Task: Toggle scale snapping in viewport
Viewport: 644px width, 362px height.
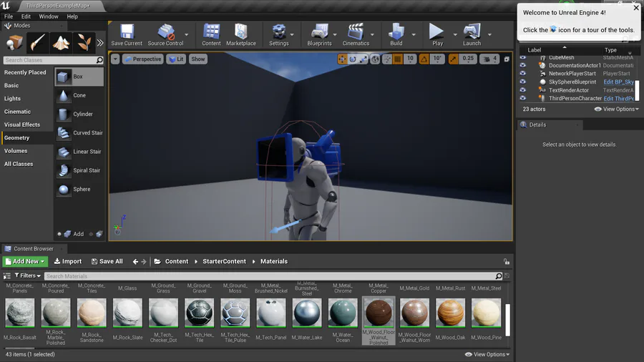Action: pos(453,59)
